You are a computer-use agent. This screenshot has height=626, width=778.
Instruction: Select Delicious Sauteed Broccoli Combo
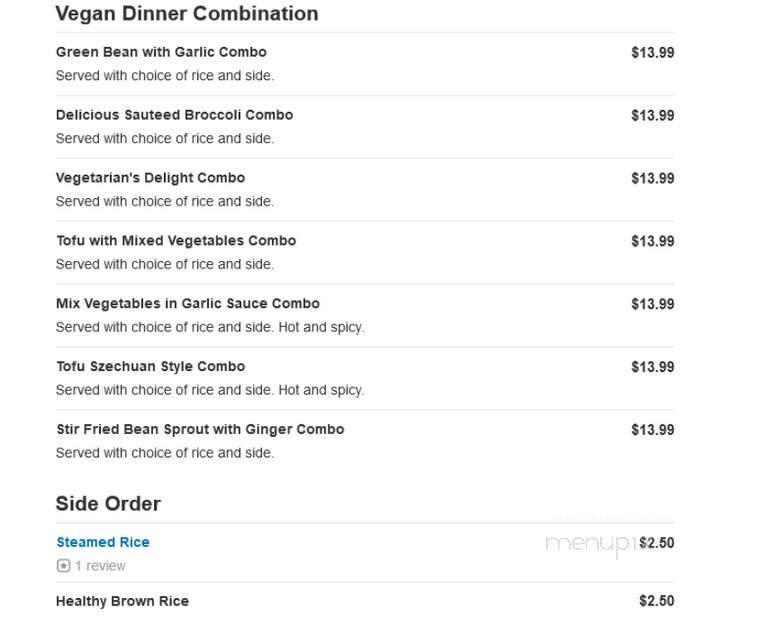(174, 115)
